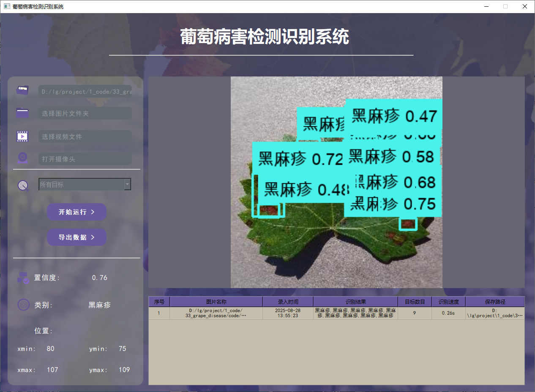Click the video file icon
The height and width of the screenshot is (392, 535).
pos(22,136)
